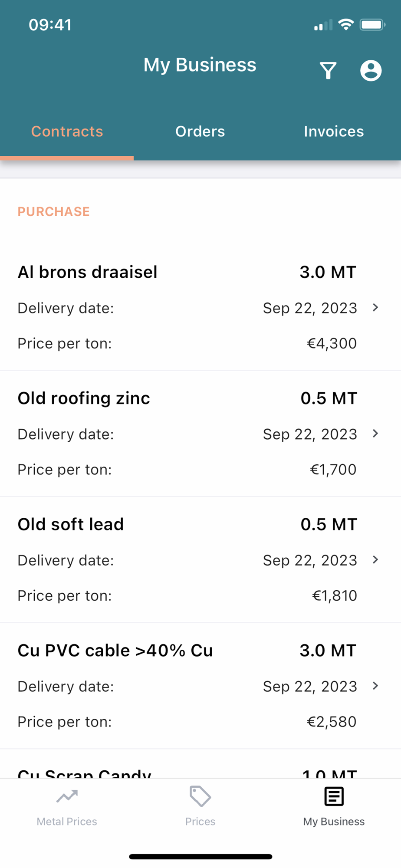Open the user profile icon

click(x=371, y=70)
